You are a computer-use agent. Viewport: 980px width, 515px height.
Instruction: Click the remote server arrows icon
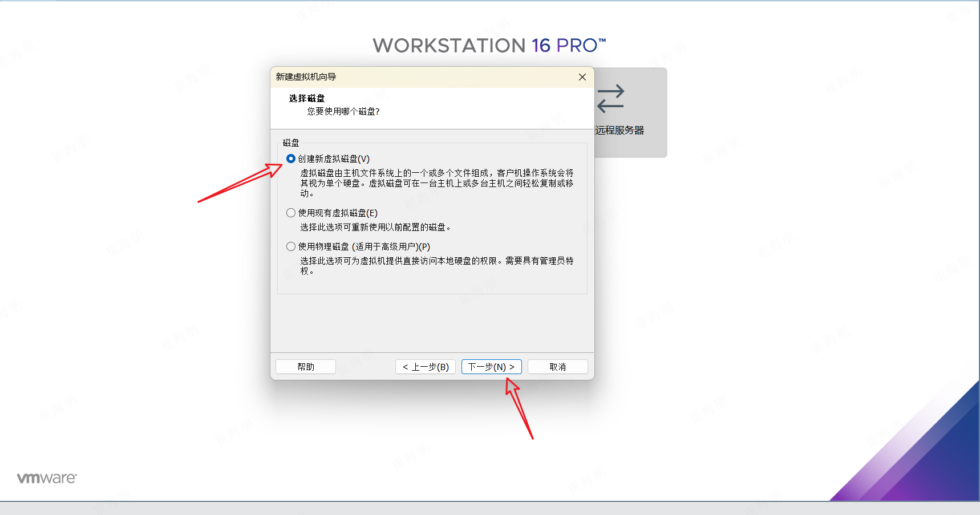pos(611,99)
